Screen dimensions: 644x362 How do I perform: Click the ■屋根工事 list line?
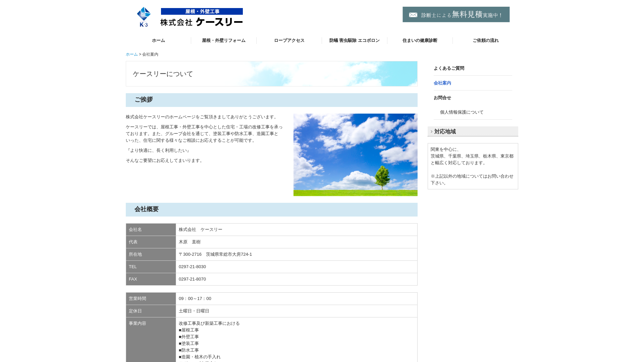coord(189,330)
